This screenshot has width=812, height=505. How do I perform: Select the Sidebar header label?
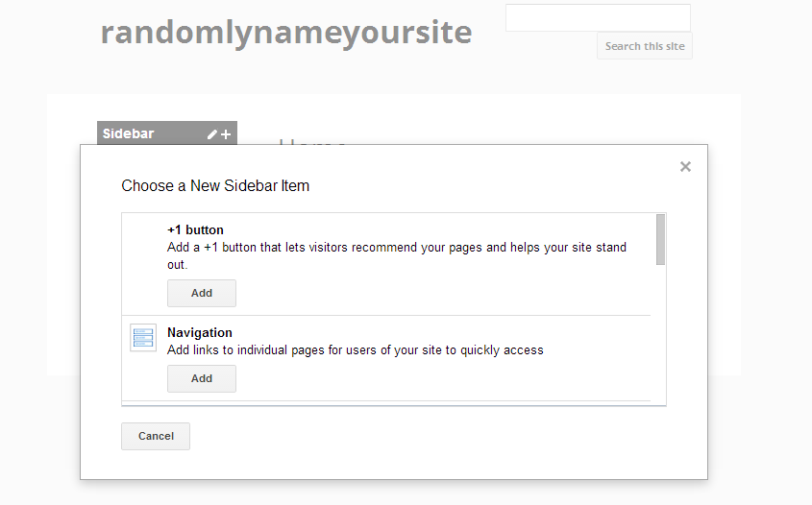(x=129, y=133)
